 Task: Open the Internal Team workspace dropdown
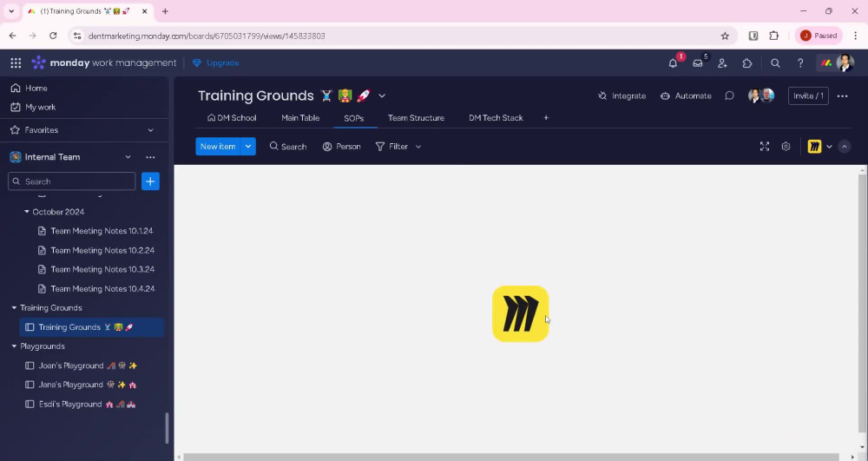click(x=128, y=157)
